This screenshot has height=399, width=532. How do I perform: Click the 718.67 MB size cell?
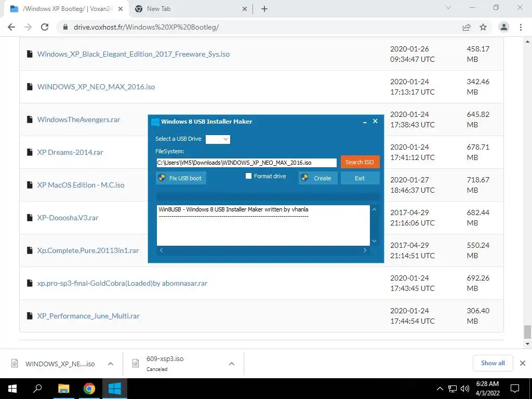[478, 185]
